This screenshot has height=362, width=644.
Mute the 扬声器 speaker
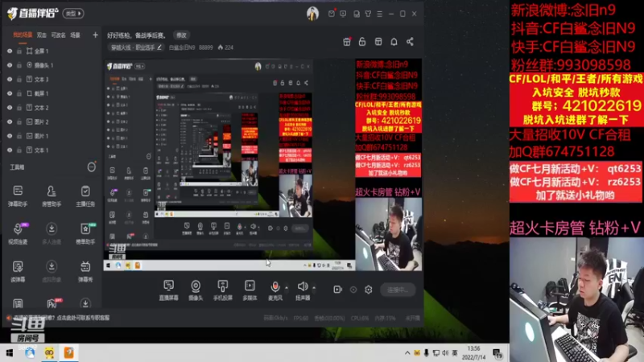coord(303,290)
